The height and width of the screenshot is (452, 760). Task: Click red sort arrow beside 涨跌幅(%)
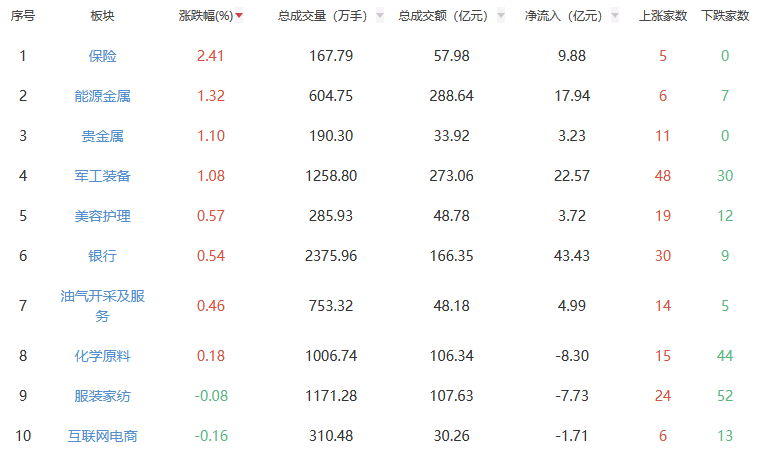(x=238, y=16)
